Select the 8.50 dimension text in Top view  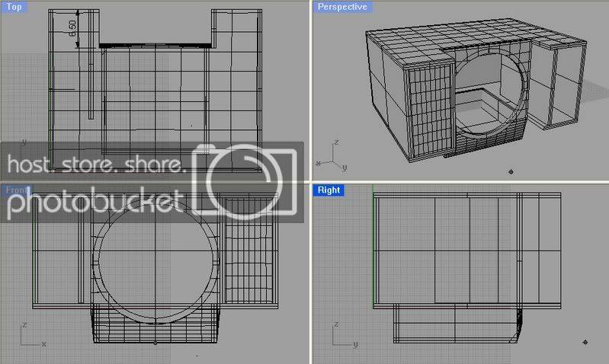point(72,28)
